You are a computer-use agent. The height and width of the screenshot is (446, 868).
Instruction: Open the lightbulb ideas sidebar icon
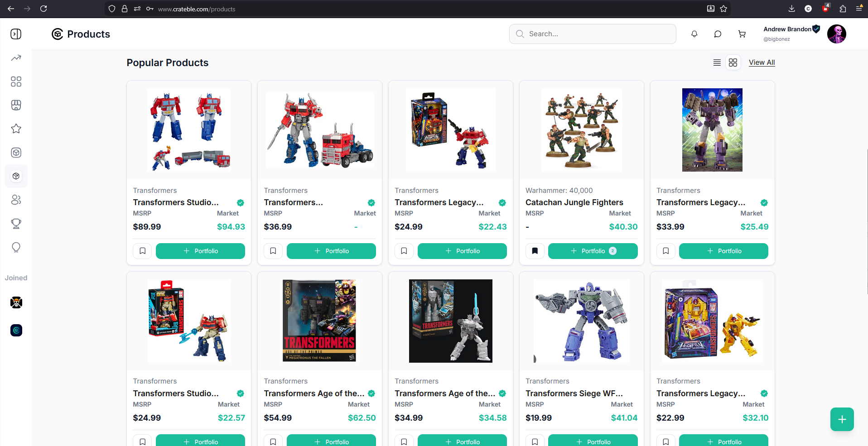pos(16,247)
